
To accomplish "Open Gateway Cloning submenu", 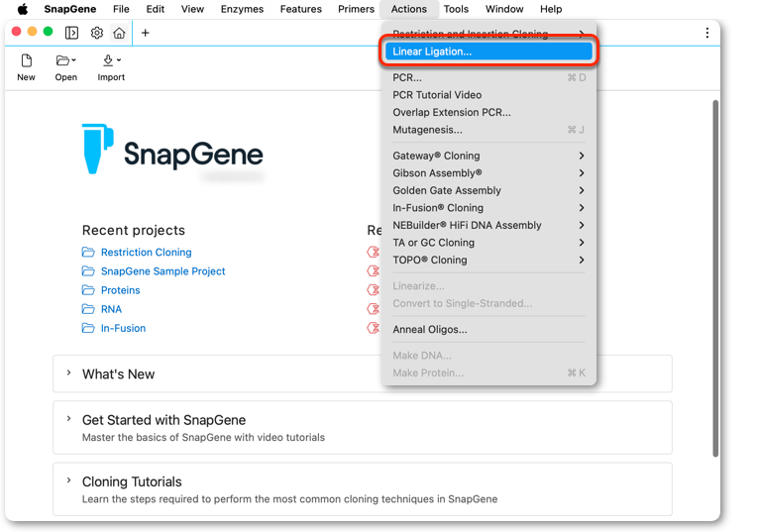I will pos(488,156).
